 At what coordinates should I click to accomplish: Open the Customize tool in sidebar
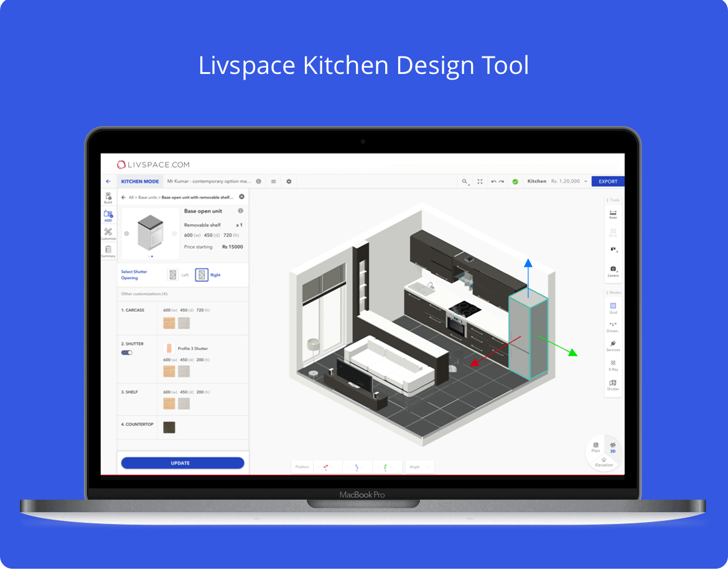point(108,233)
